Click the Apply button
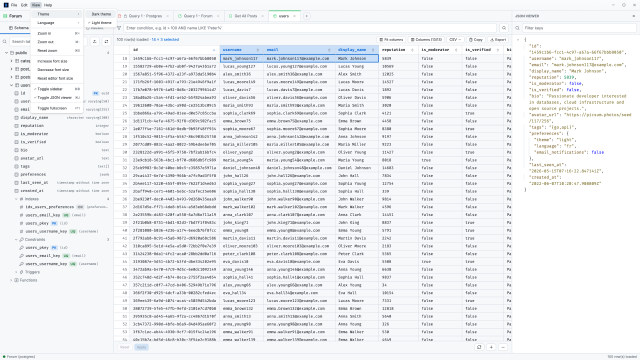Viewport: 640px width, 360px height. (141, 347)
